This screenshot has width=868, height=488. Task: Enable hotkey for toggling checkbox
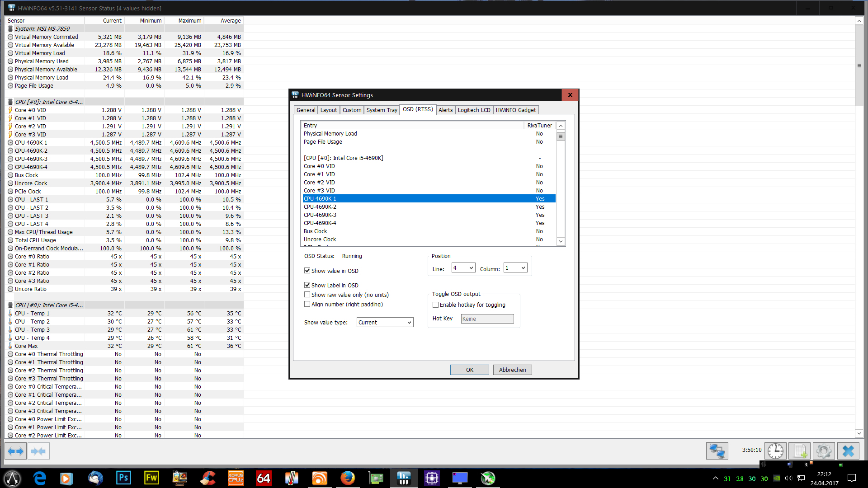coord(436,305)
